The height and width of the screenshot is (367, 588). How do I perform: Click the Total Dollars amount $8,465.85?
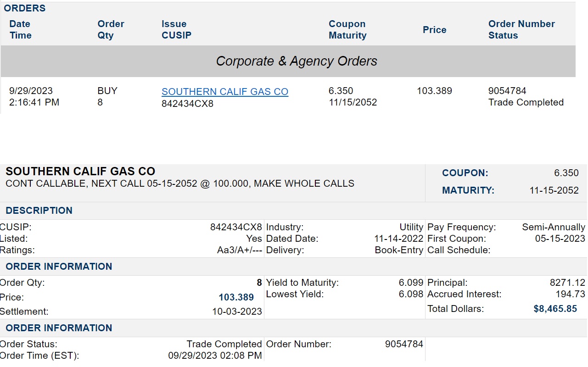tap(555, 309)
